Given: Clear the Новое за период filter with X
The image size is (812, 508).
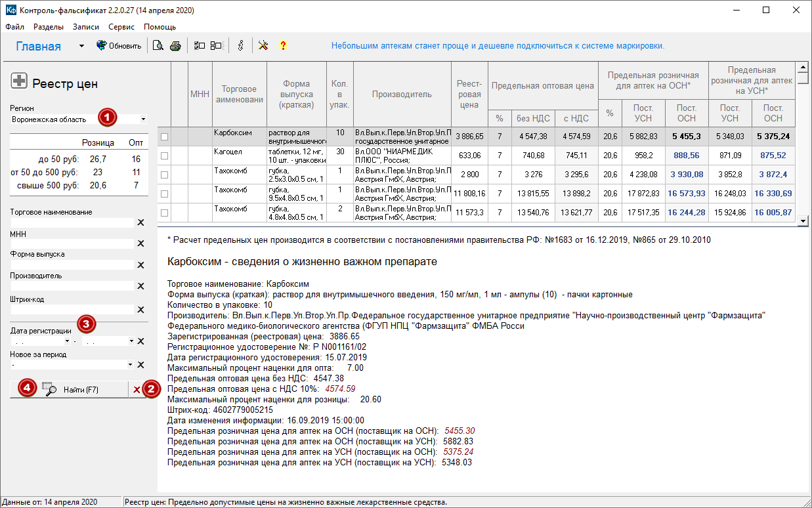Looking at the screenshot, I should pyautogui.click(x=140, y=365).
